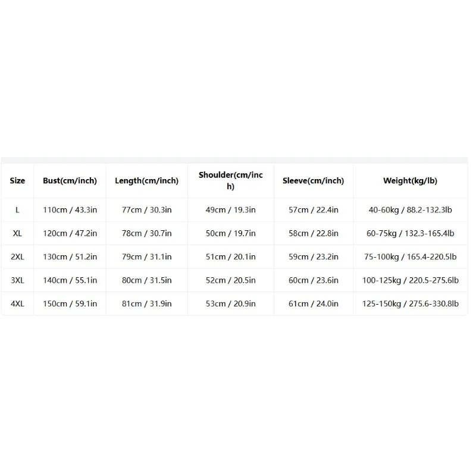Select the 61cm / 24.0in sleeve cell
The width and height of the screenshot is (476, 476).
pos(314,303)
